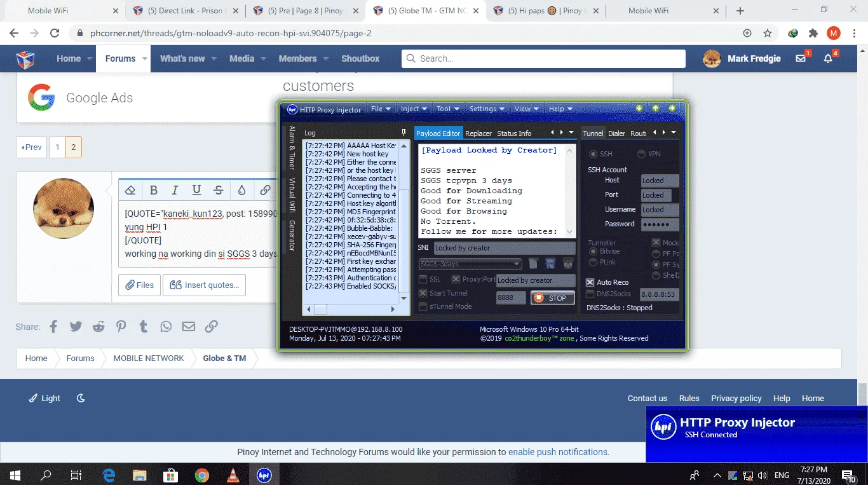
Task: Click the blue save floppy icon in injector
Action: [550, 263]
